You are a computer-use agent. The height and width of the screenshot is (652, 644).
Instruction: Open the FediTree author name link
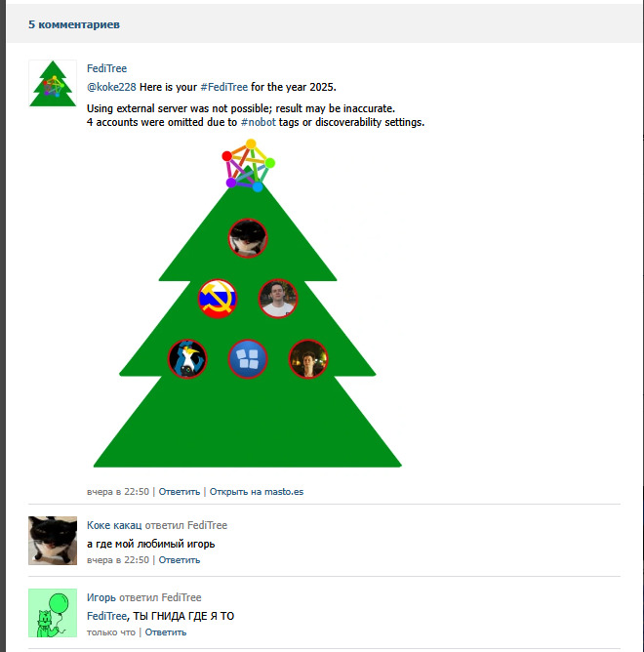coord(107,68)
